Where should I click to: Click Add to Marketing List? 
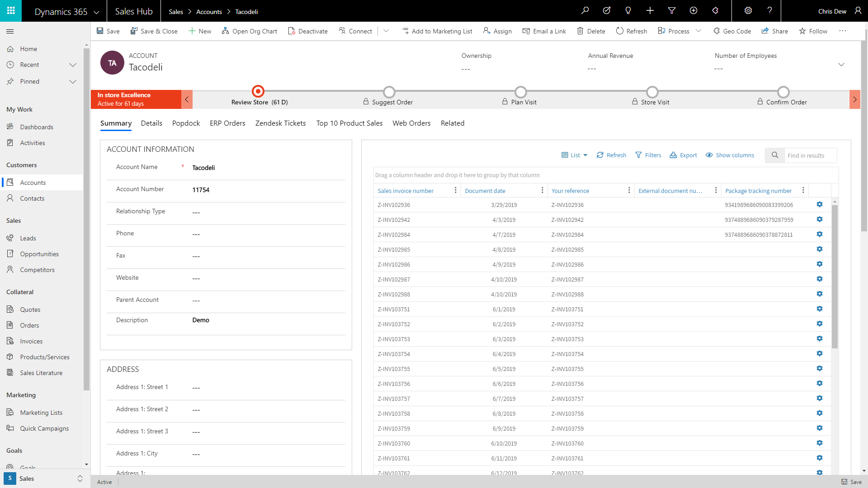click(437, 31)
